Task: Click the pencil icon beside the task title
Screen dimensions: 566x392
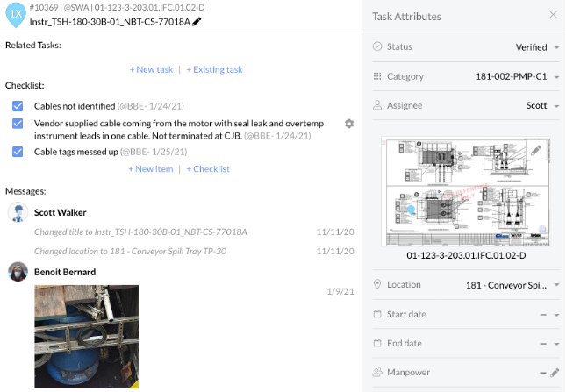Action: click(x=197, y=22)
